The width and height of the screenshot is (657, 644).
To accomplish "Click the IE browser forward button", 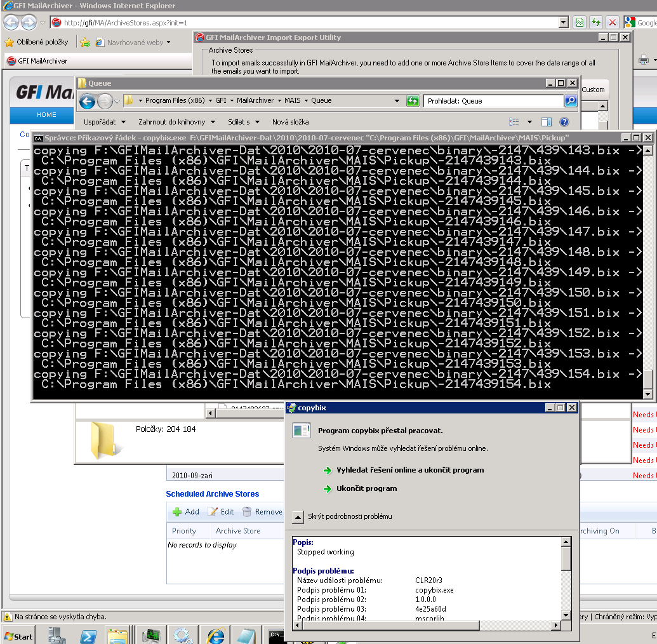I will pos(29,22).
